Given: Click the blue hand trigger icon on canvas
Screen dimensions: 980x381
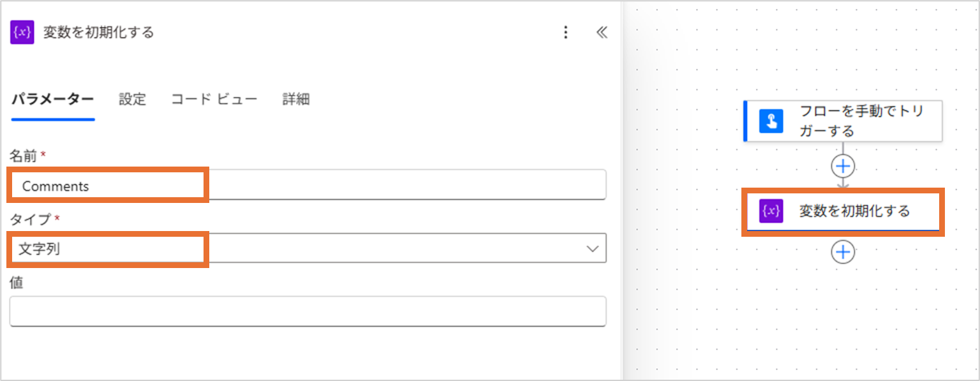Looking at the screenshot, I should coord(771,121).
